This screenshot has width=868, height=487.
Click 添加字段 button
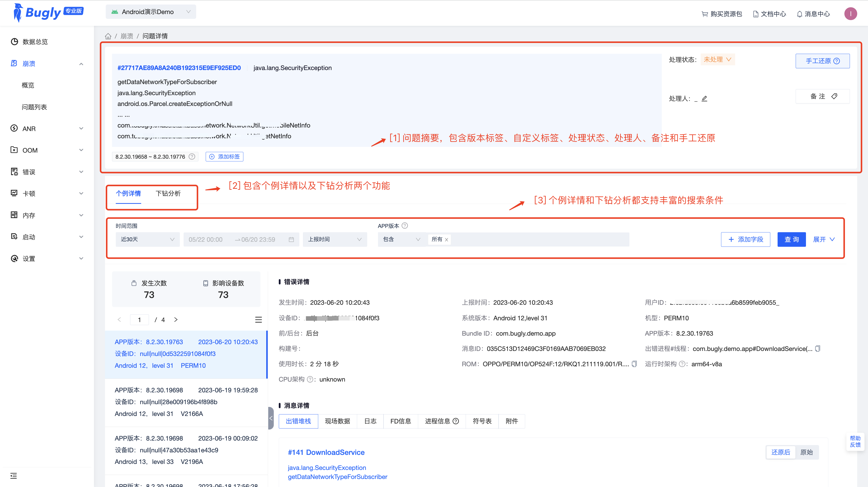click(x=745, y=239)
